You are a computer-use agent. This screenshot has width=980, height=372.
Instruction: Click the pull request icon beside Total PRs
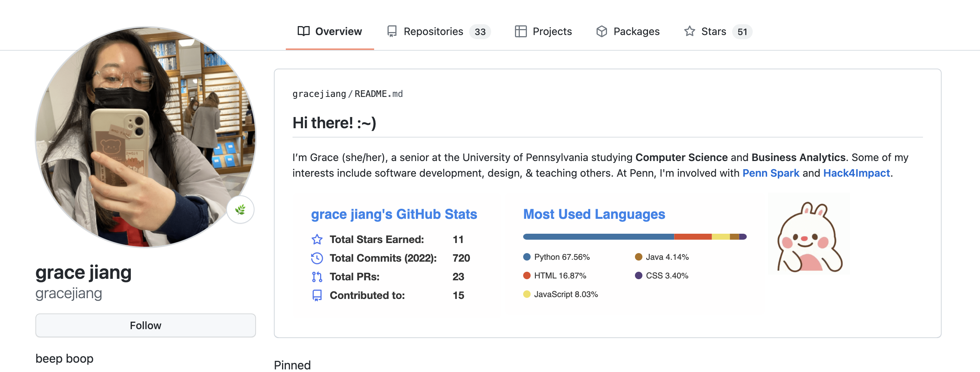(316, 277)
